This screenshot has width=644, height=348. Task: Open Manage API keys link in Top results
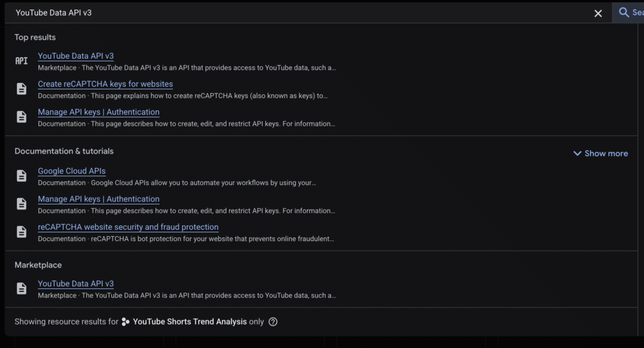click(x=99, y=112)
